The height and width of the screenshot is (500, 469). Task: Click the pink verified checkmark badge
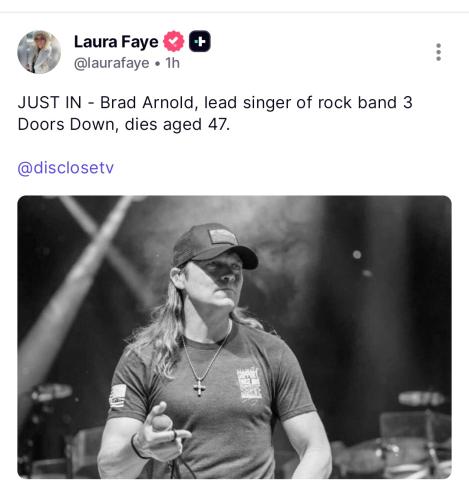[x=173, y=41]
